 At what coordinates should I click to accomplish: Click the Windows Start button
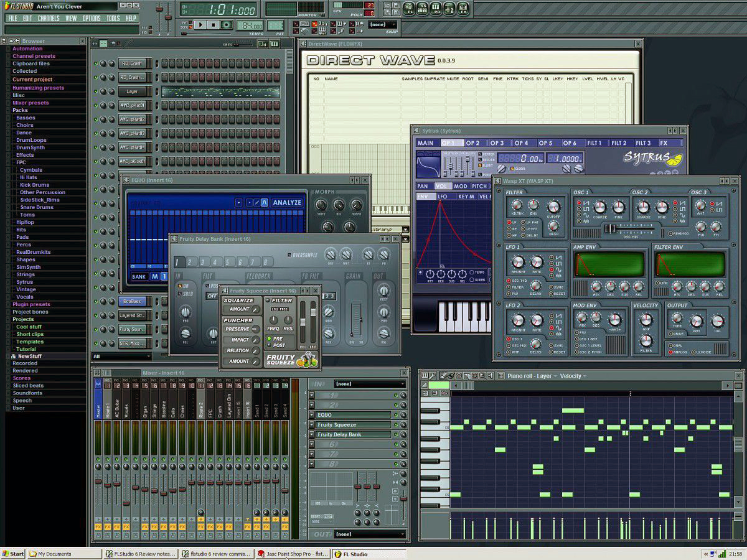pyautogui.click(x=13, y=554)
